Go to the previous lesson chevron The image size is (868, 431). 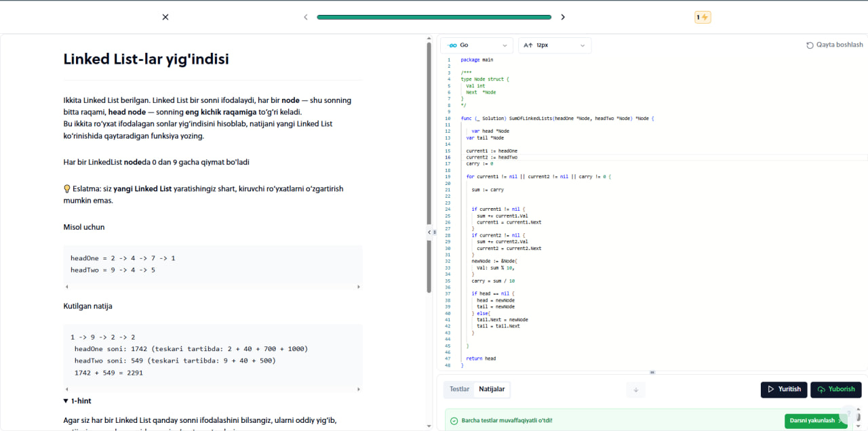coord(306,17)
